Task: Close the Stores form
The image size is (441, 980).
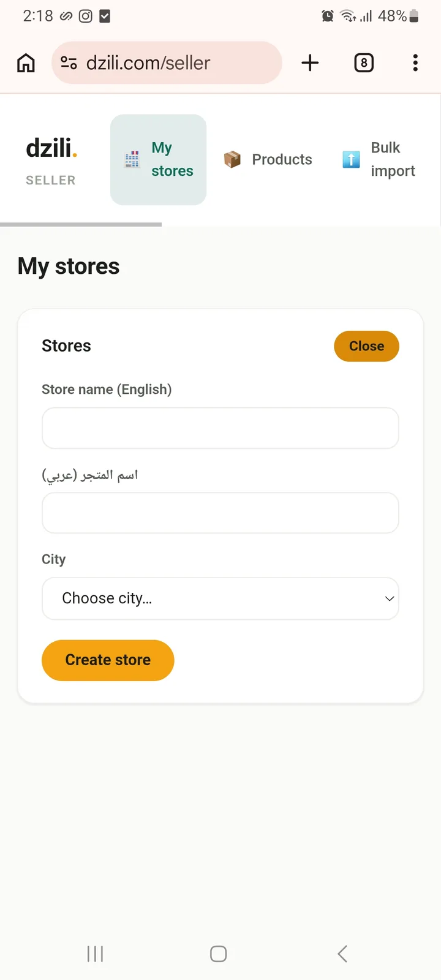Action: click(366, 346)
